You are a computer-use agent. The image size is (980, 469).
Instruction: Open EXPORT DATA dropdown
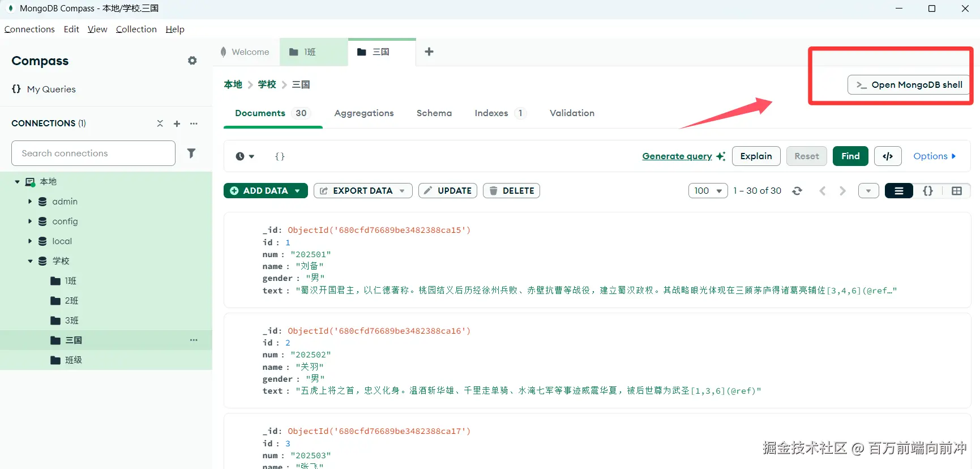click(363, 191)
